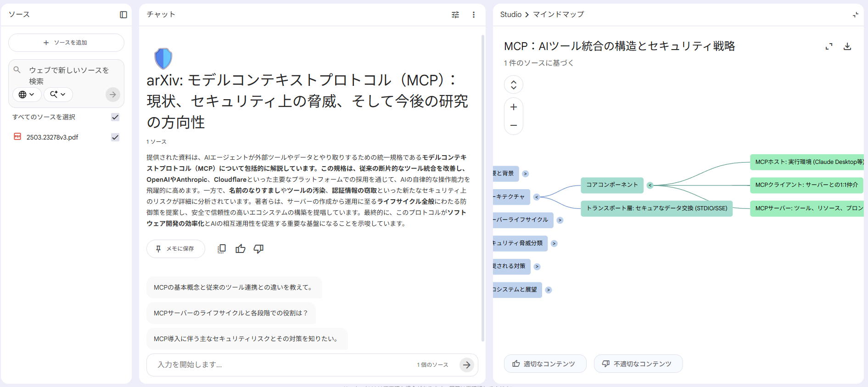Open chat settings sliders icon
The image size is (868, 387).
coord(455,15)
